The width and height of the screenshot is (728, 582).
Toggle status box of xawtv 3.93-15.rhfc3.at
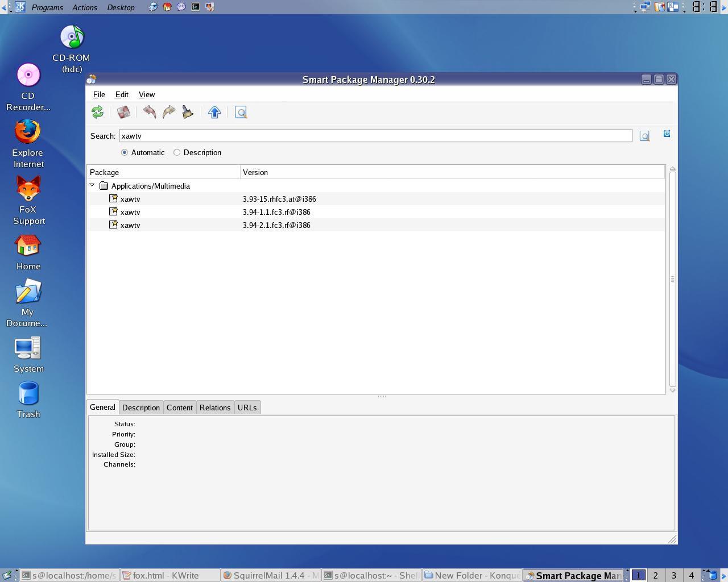[113, 198]
